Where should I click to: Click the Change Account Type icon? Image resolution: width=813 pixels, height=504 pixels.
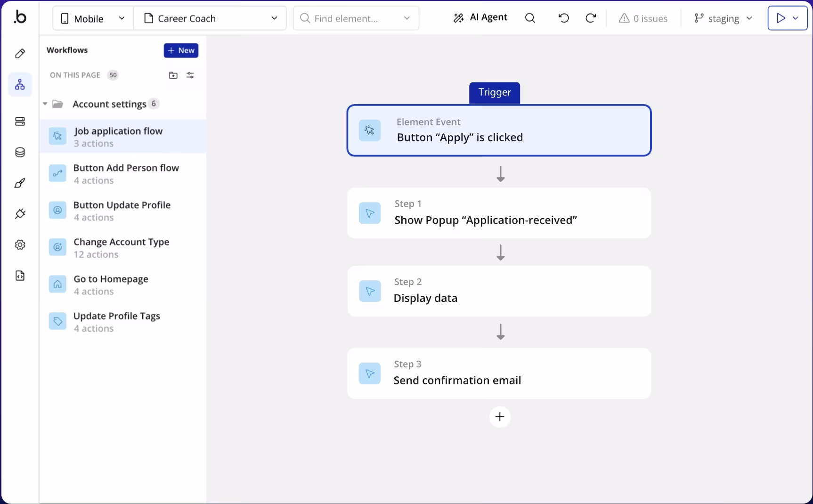(x=57, y=247)
